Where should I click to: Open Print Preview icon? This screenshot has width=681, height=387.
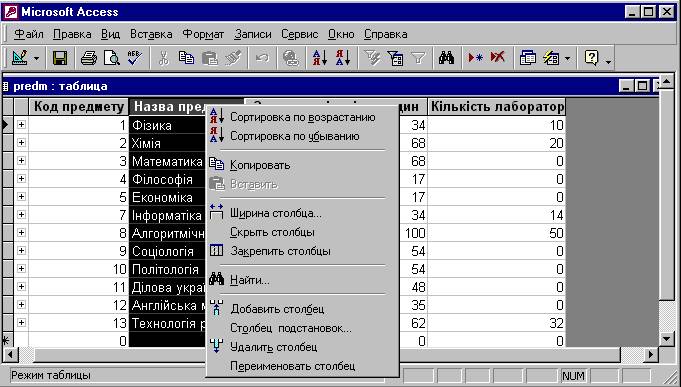112,58
